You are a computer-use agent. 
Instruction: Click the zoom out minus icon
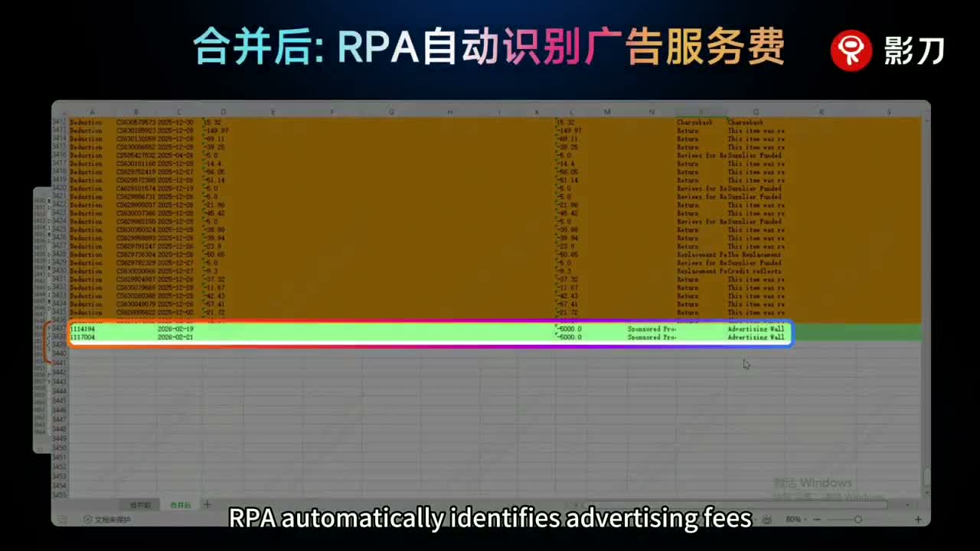click(x=817, y=520)
